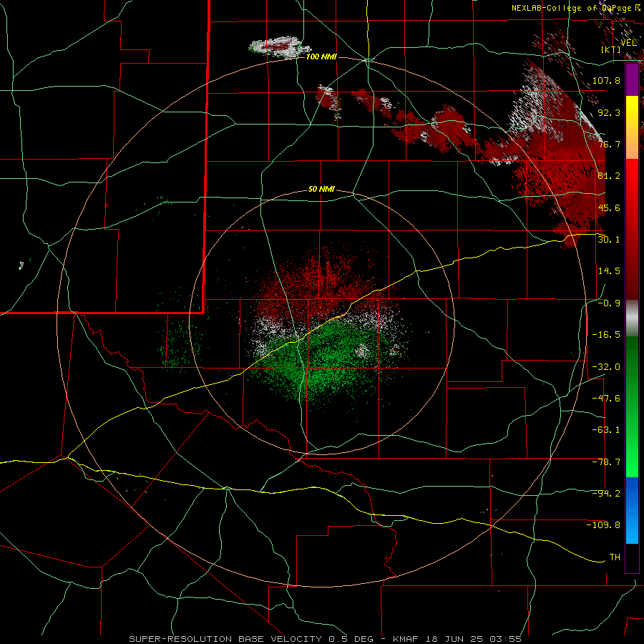
Task: Click the 0.5 DEG elevation text in the caption
Action: pos(351,639)
